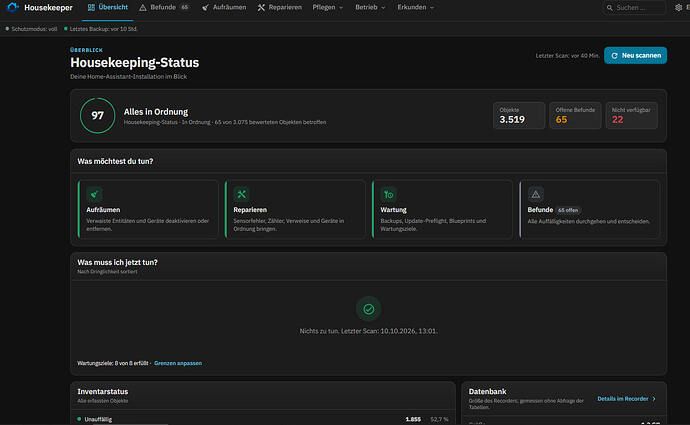Click the Objekte 3.519 stat tile
690x425 pixels.
[519, 116]
